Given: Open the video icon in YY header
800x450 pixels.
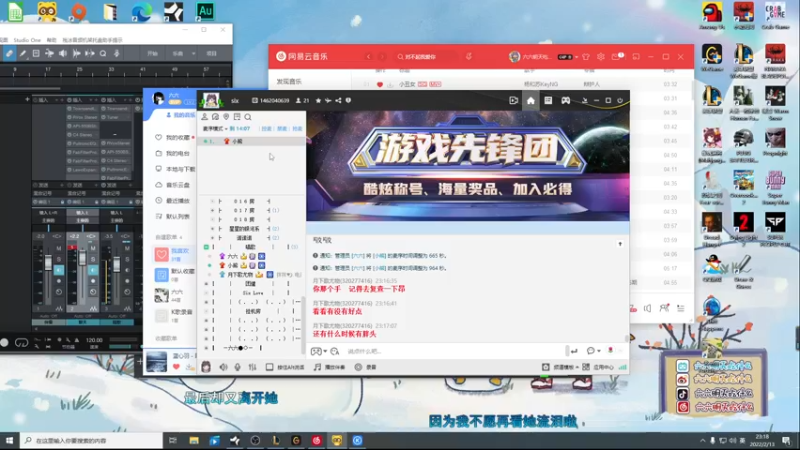Looking at the screenshot, I should tap(514, 101).
